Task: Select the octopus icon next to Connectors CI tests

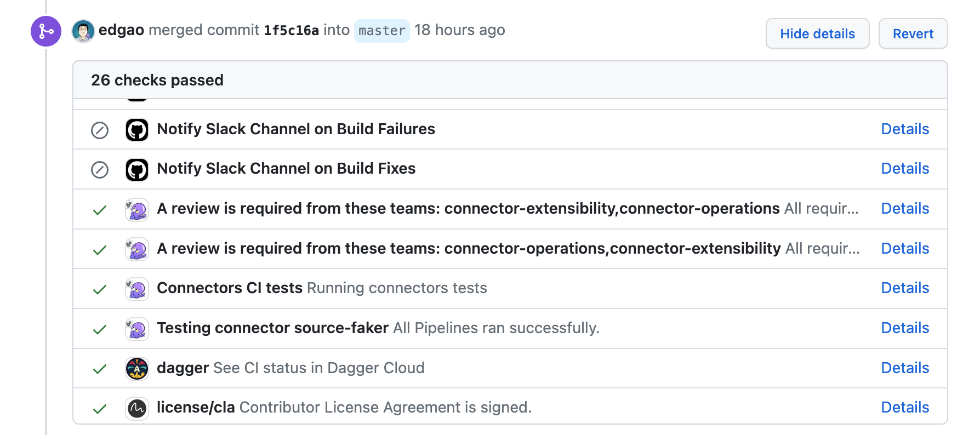Action: pos(136,288)
